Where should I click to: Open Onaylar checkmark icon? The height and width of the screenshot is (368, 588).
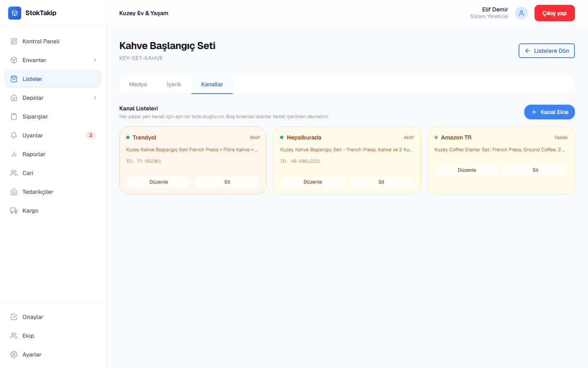click(x=14, y=317)
